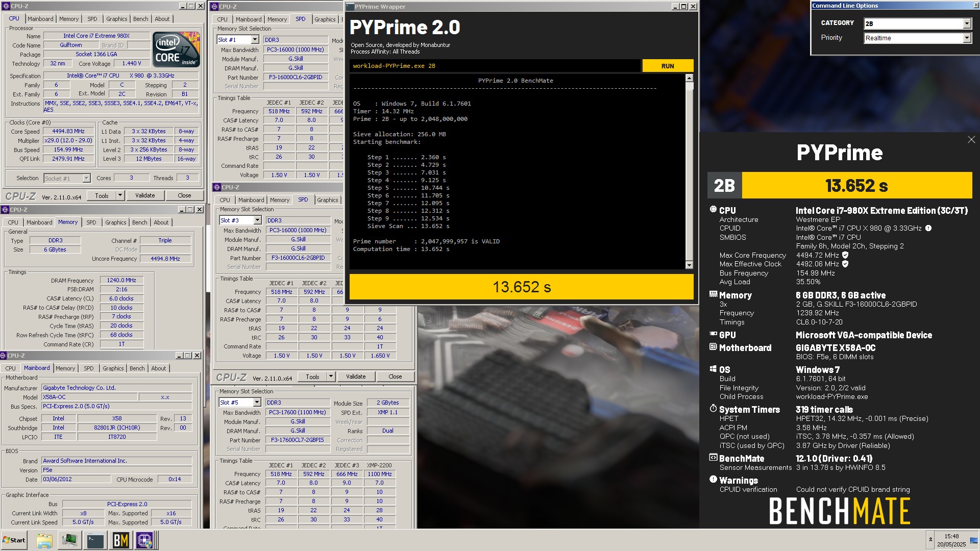Click the Tools button in the CPU-Z processor window
Image resolution: width=980 pixels, height=551 pixels.
[x=102, y=195]
